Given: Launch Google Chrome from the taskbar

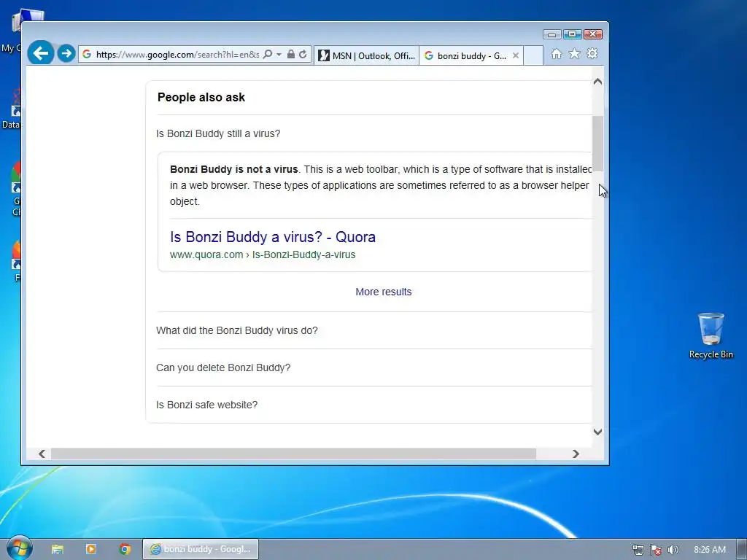Looking at the screenshot, I should point(125,549).
